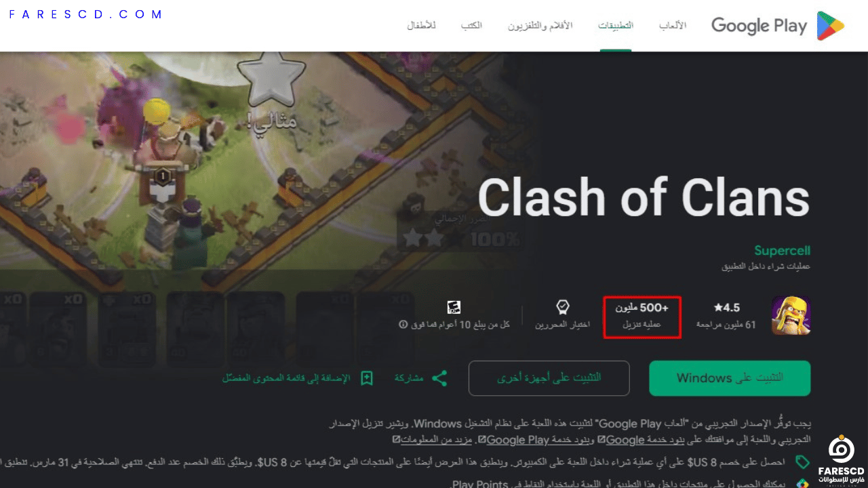Click the wishlist bookmark icon
Image resolution: width=868 pixels, height=488 pixels.
click(367, 378)
